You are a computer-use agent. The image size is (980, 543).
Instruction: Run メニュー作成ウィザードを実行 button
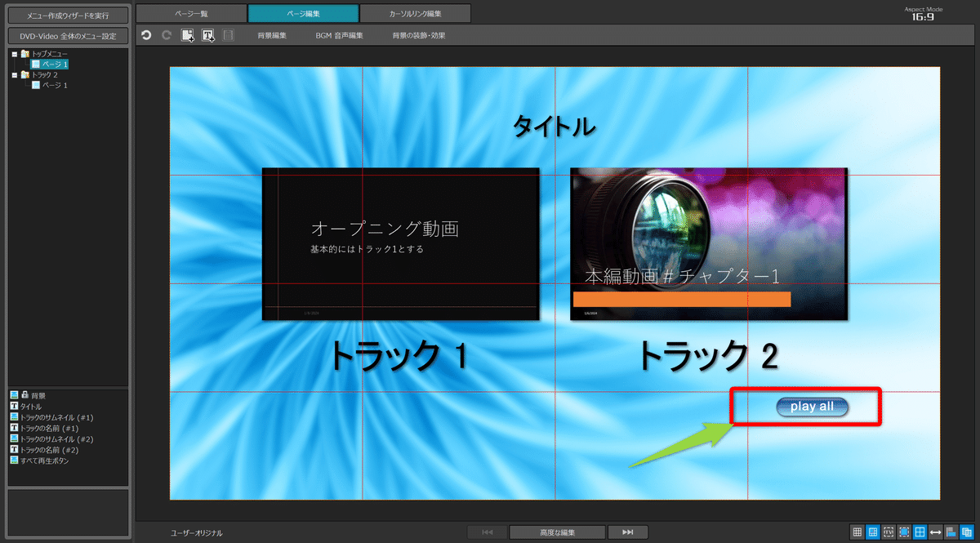coord(68,16)
